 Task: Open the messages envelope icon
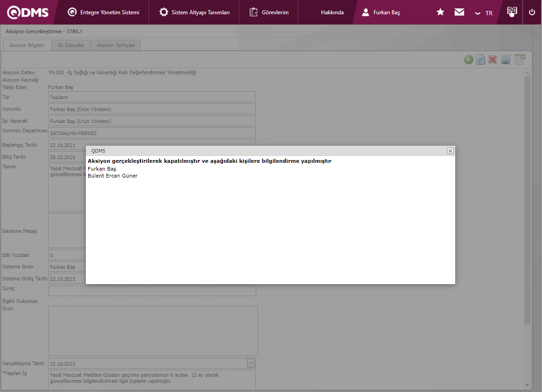coord(459,12)
